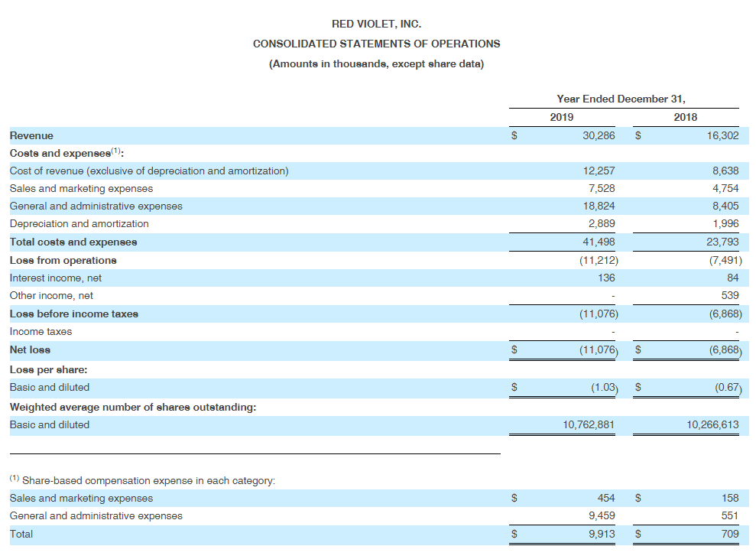Click the 'Interest income, net' label

point(56,278)
